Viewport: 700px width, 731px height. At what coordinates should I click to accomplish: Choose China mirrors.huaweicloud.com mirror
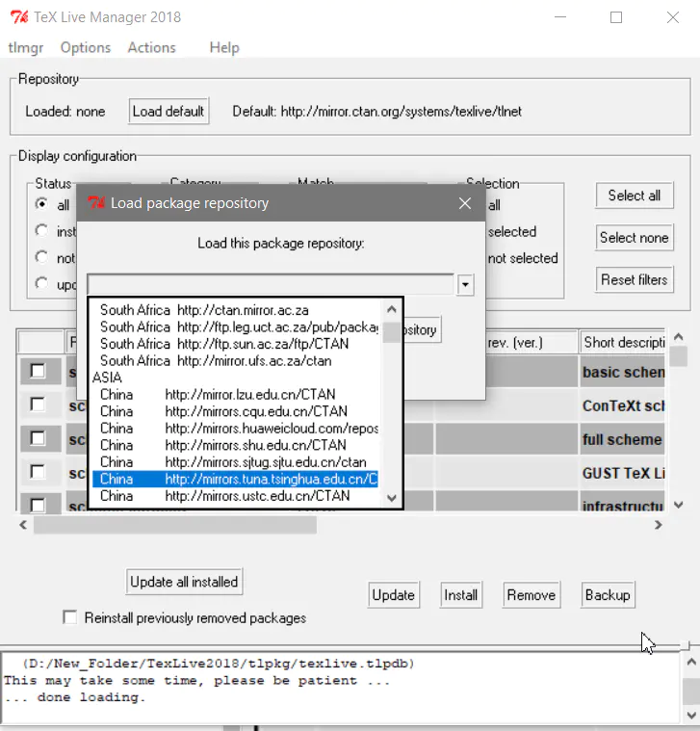[235, 428]
